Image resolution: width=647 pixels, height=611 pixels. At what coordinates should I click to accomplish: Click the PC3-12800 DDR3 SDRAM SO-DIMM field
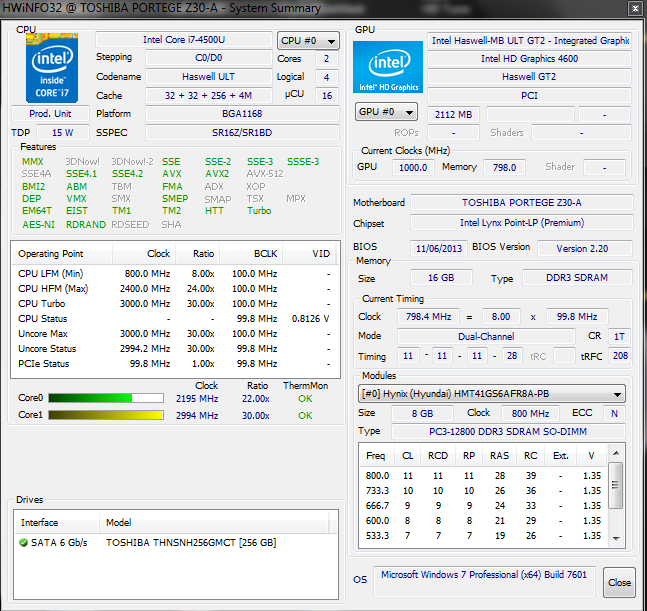click(x=508, y=432)
